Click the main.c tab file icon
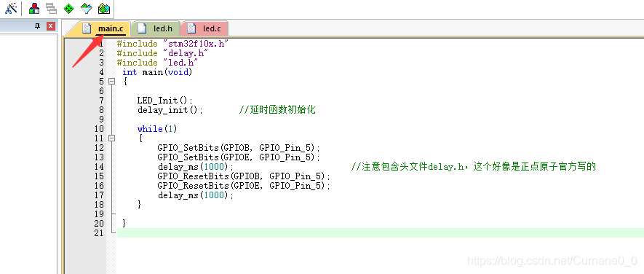 tap(86, 28)
